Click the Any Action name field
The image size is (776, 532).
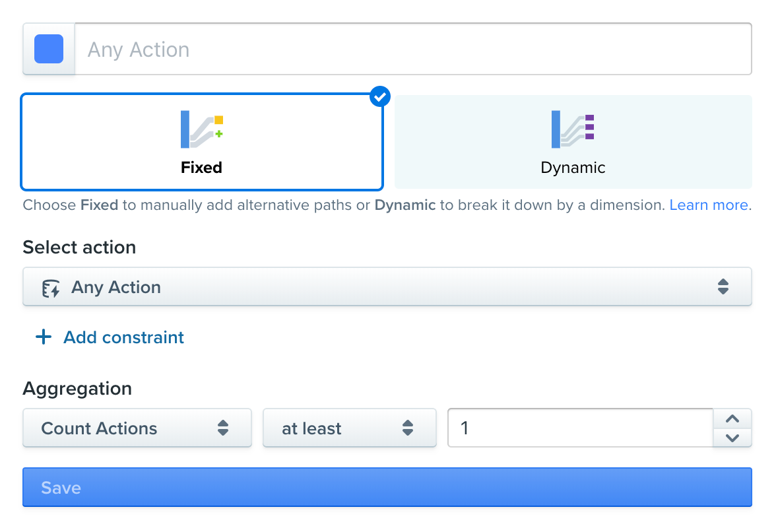point(412,49)
